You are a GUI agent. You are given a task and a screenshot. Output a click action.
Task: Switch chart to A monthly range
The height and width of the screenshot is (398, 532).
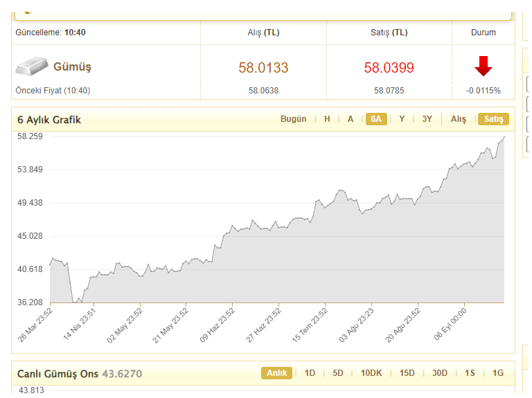(351, 119)
